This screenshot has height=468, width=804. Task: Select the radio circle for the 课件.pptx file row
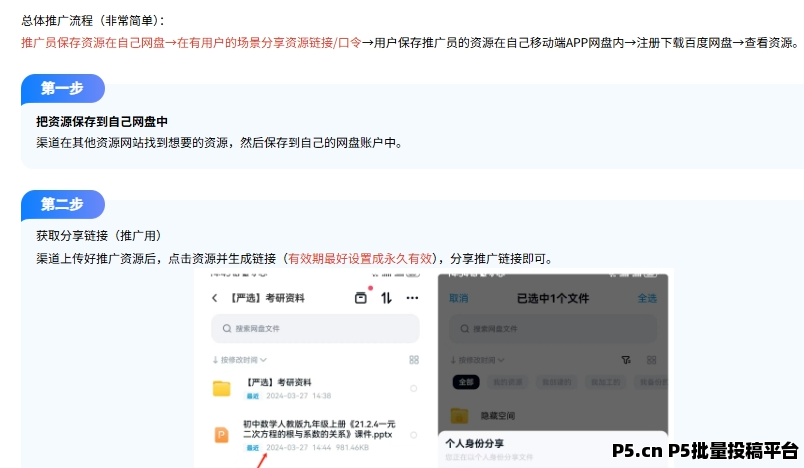click(413, 435)
